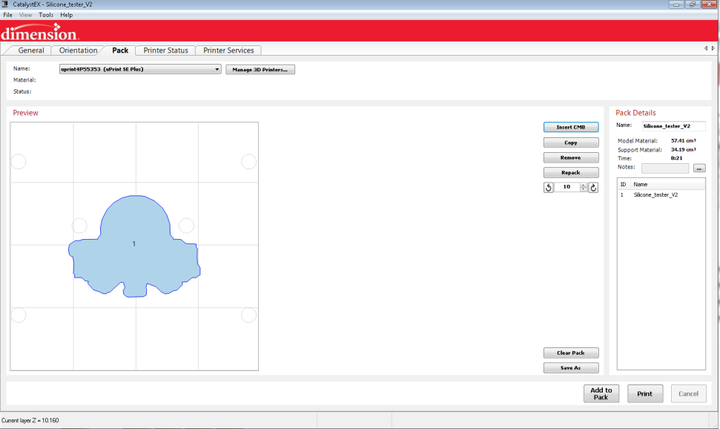720x429 pixels.
Task: Click the pack Name input field
Action: 674,126
